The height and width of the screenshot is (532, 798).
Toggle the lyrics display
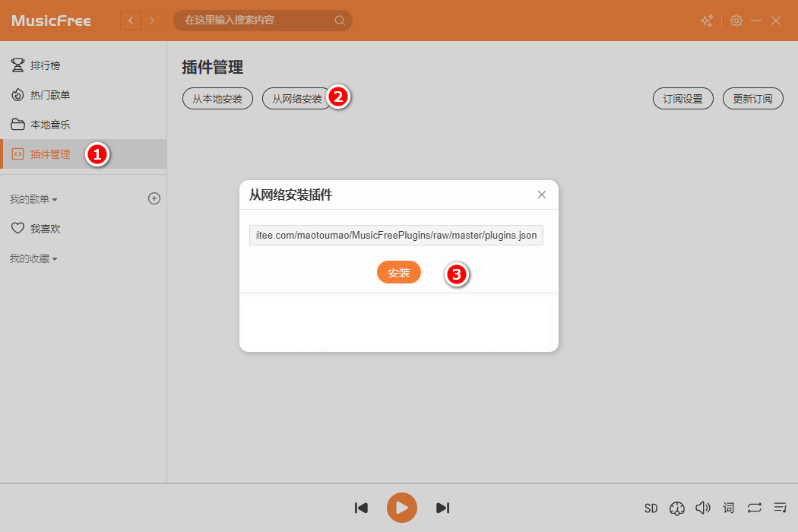[729, 508]
